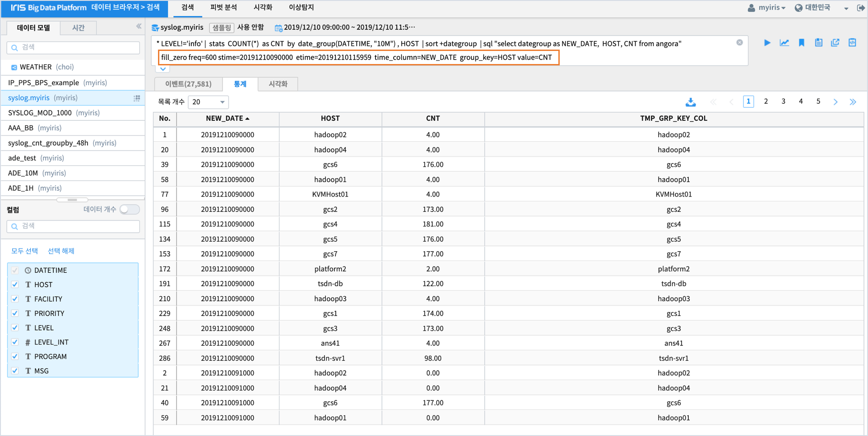The height and width of the screenshot is (436, 868).
Task: Click the 샘플링 button
Action: tap(222, 28)
